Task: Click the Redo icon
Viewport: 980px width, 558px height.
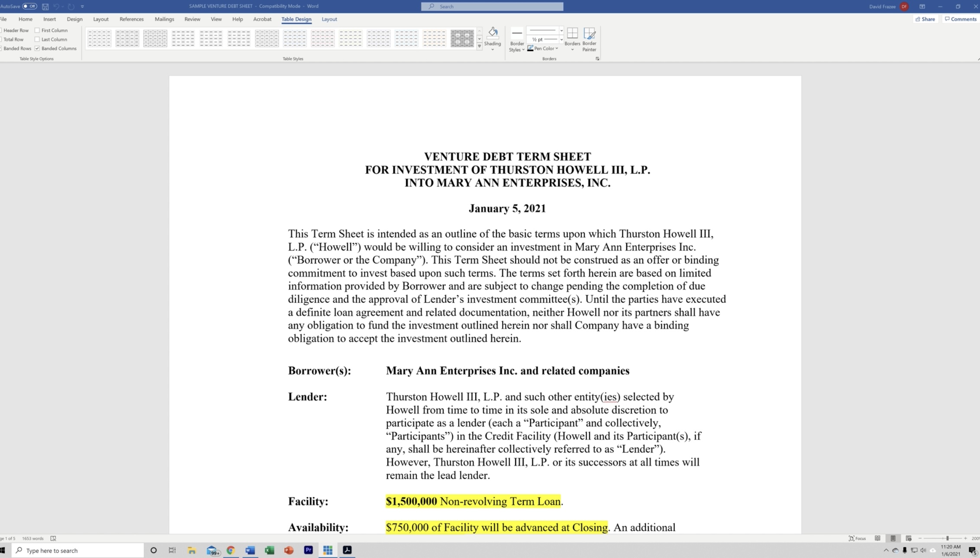Action: click(71, 6)
